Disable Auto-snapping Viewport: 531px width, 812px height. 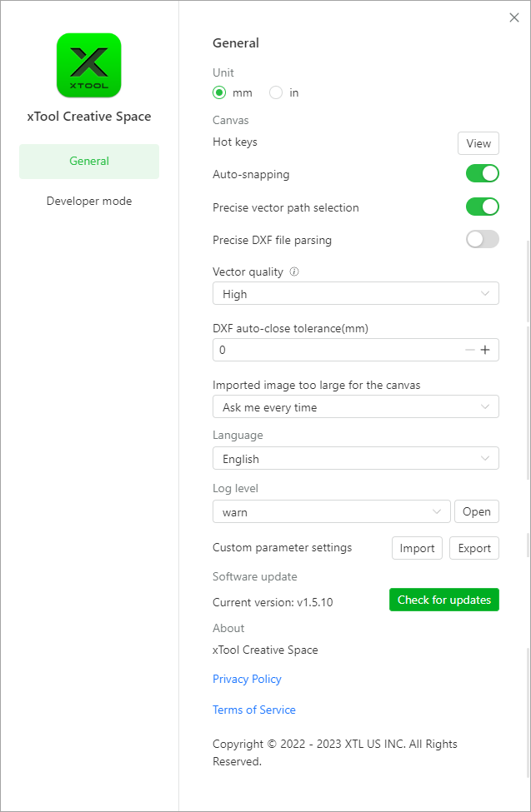[x=482, y=173]
